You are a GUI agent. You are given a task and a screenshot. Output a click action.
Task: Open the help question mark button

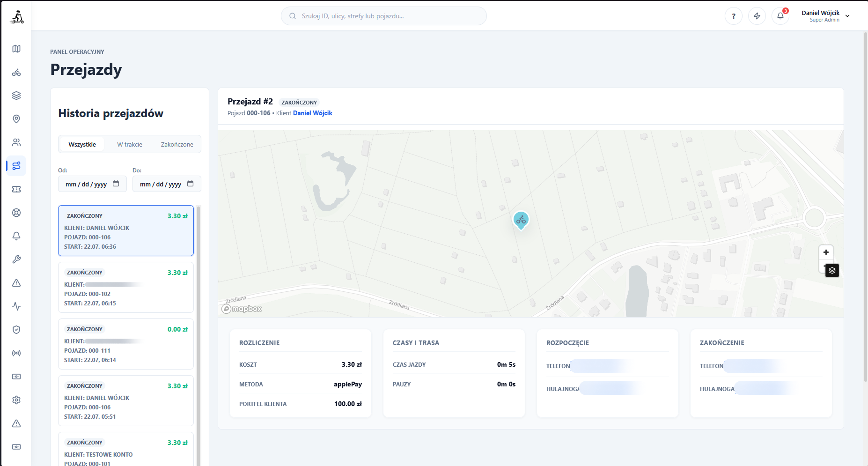tap(734, 16)
